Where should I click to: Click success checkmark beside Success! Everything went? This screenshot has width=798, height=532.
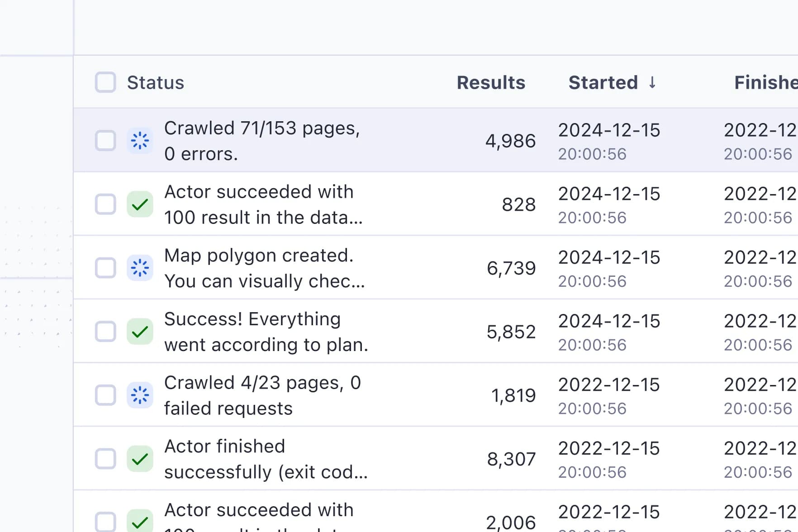coord(140,332)
